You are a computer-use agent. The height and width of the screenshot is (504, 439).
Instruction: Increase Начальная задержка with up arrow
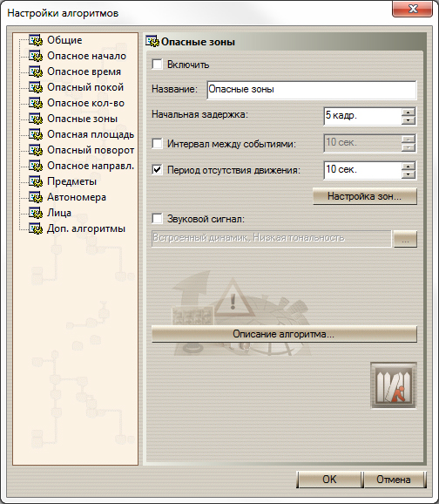coord(409,112)
